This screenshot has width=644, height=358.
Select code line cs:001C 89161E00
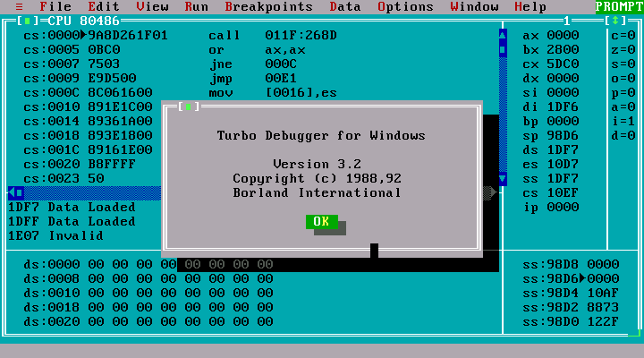(x=89, y=149)
